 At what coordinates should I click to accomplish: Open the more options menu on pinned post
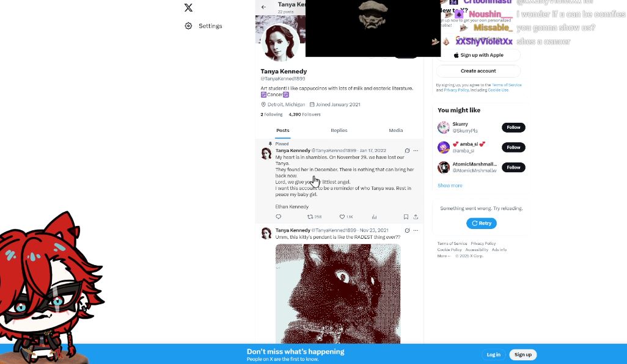pyautogui.click(x=416, y=151)
